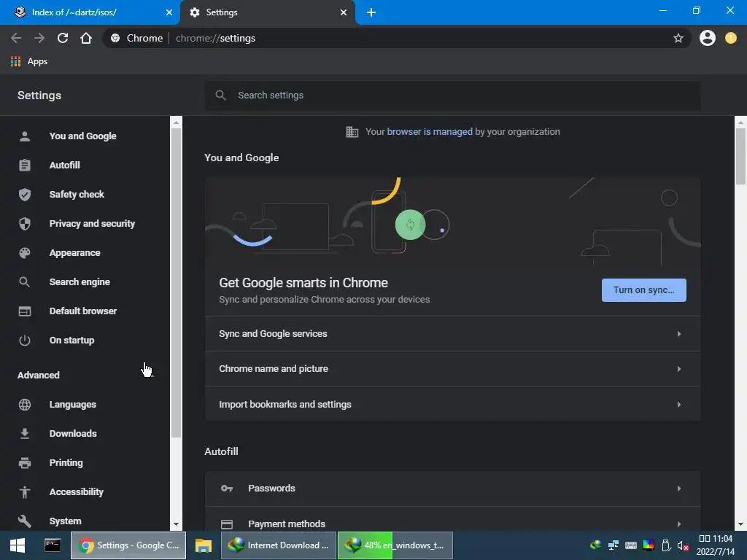Image resolution: width=747 pixels, height=560 pixels.
Task: Click the Appearance palette icon
Action: (x=25, y=253)
